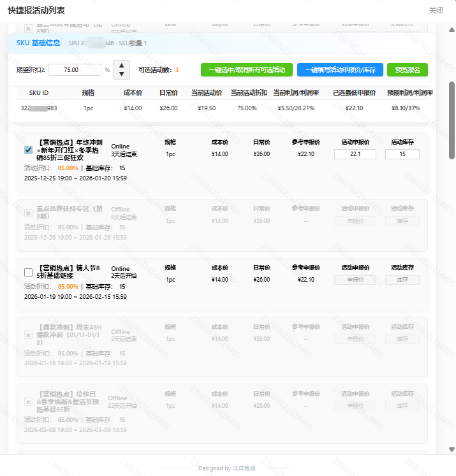Close the quick activity list dialog via 关闭
The width and height of the screenshot is (456, 476).
[436, 10]
